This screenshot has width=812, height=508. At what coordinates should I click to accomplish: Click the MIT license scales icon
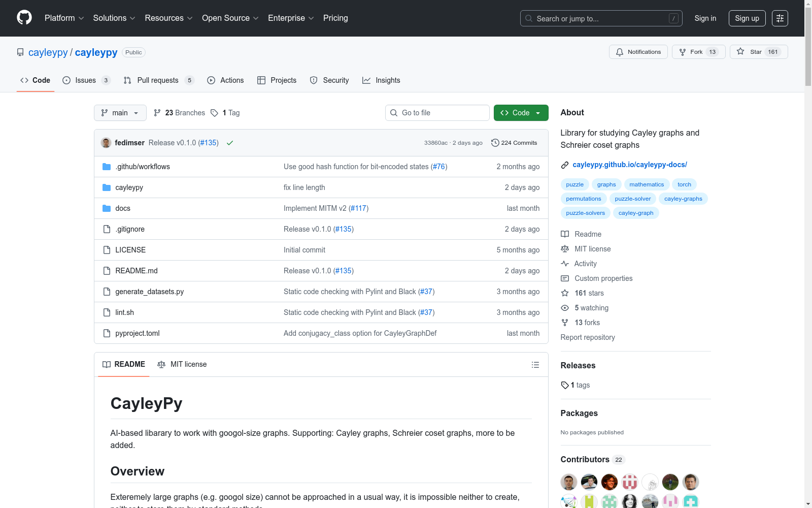point(565,249)
